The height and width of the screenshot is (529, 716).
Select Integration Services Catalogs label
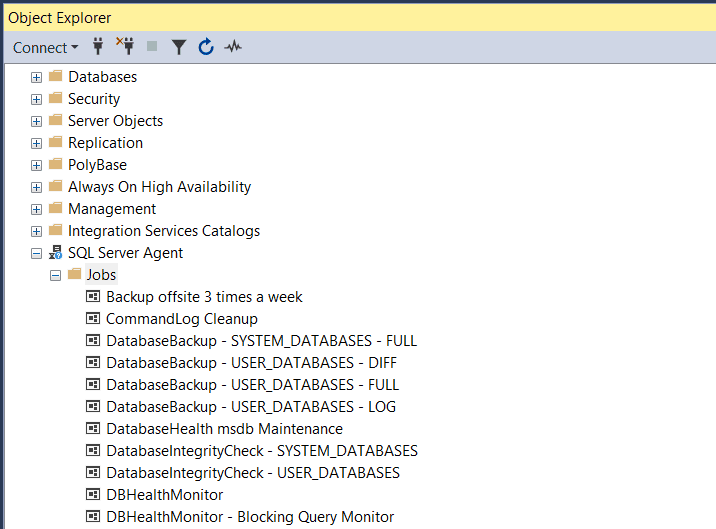tap(164, 231)
